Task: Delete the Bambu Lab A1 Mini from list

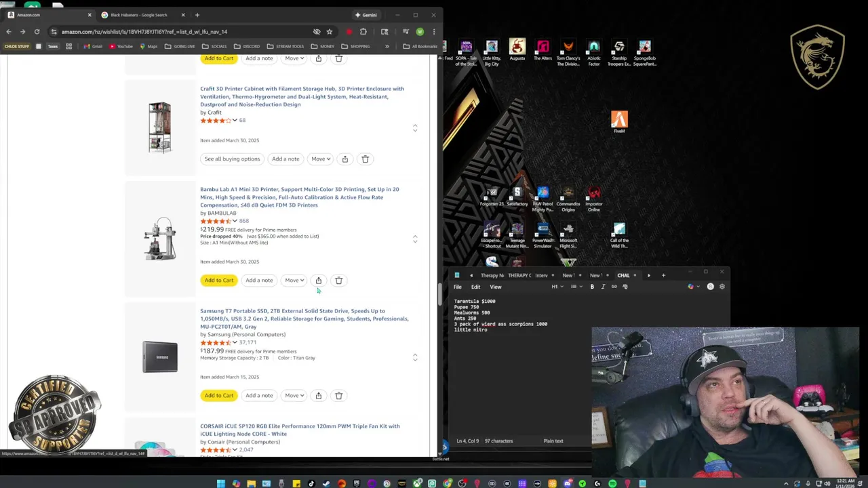Action: tap(338, 280)
